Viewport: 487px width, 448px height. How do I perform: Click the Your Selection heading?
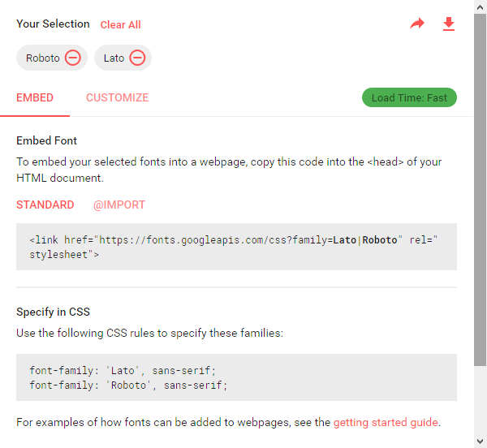pyautogui.click(x=53, y=24)
